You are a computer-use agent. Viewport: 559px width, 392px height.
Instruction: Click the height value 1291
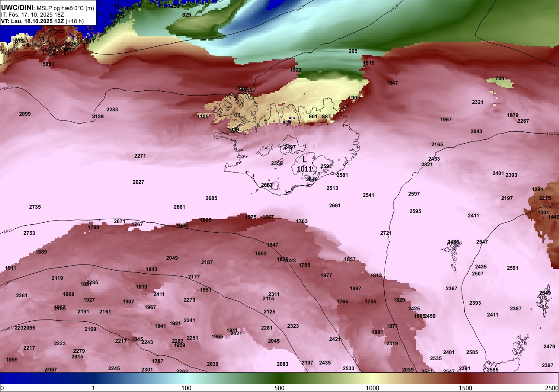point(538,189)
